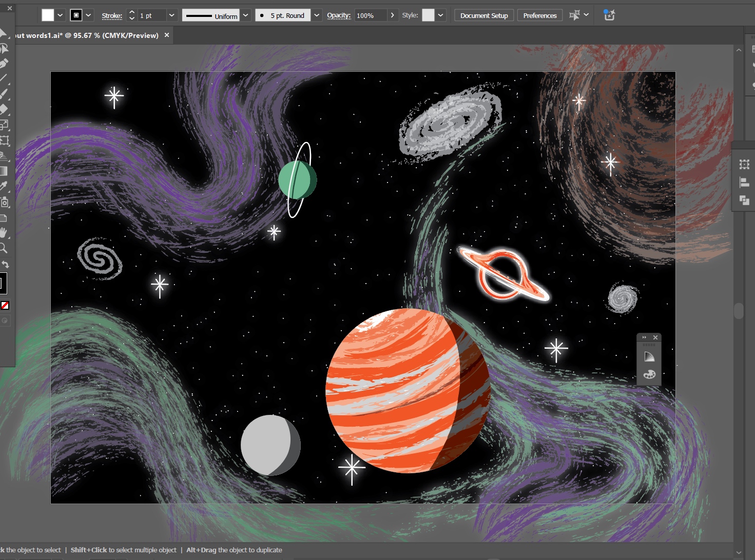The height and width of the screenshot is (560, 755).
Task: Open the Color Guide panel icon
Action: 649,357
